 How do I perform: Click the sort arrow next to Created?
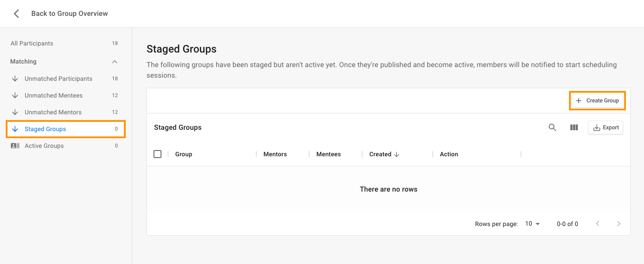(x=397, y=154)
